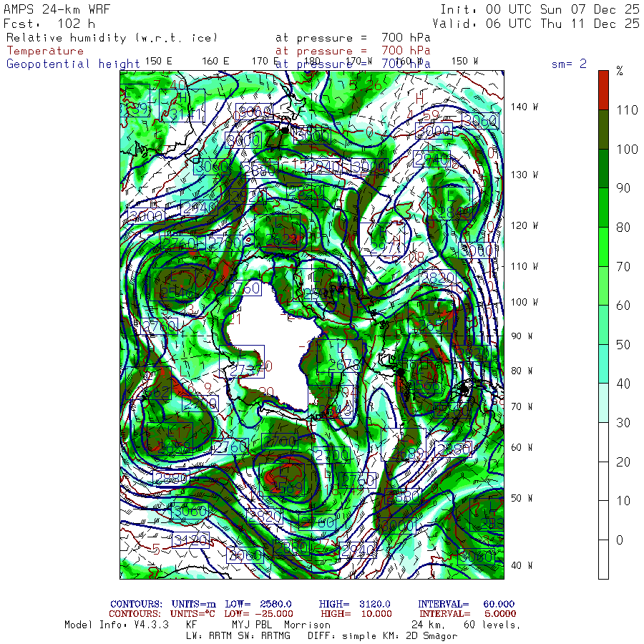The height and width of the screenshot is (644, 644).
Task: Click the 'MYJ PBL' scheme text
Action: coord(250,625)
